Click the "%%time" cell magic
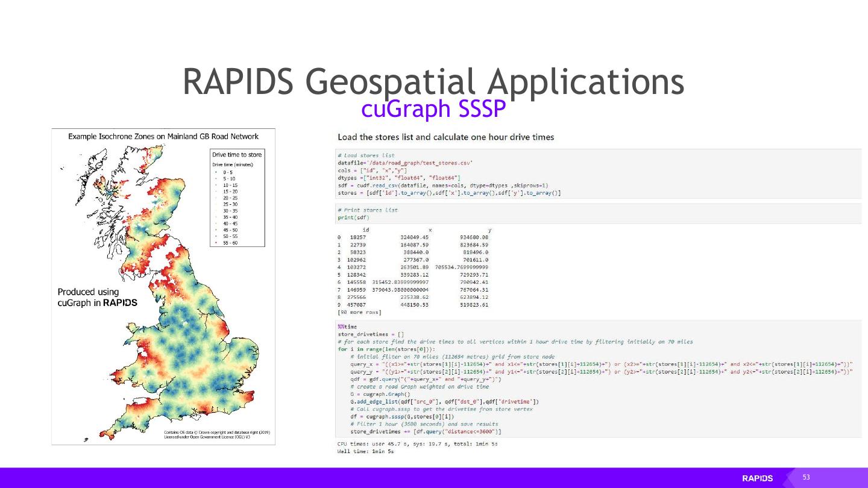868x488 pixels. coord(348,327)
